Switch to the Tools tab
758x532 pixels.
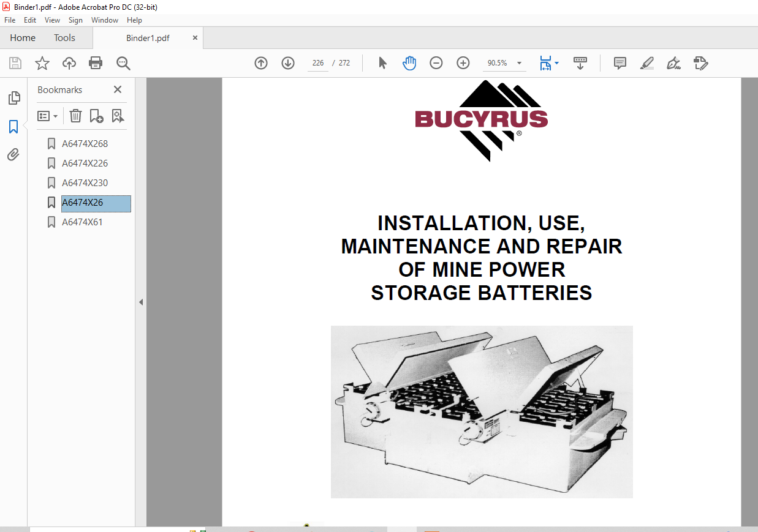click(64, 38)
